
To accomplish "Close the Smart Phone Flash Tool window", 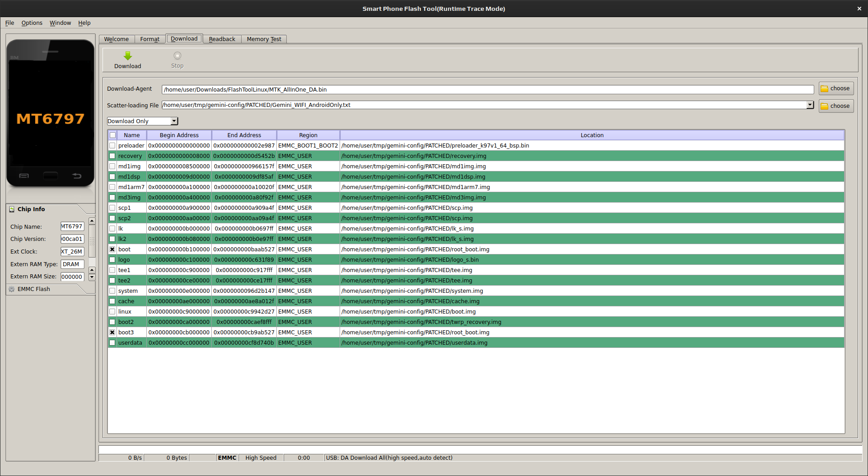I will (x=859, y=9).
